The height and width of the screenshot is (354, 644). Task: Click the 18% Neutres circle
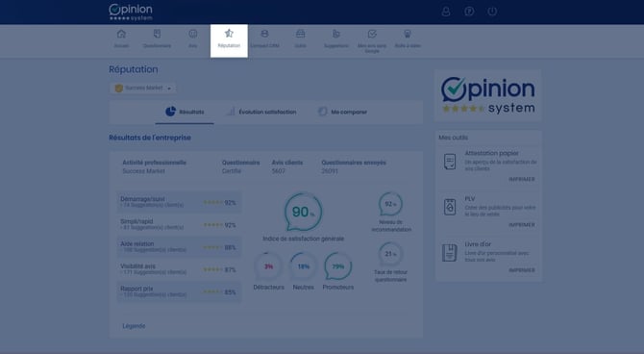coord(303,266)
